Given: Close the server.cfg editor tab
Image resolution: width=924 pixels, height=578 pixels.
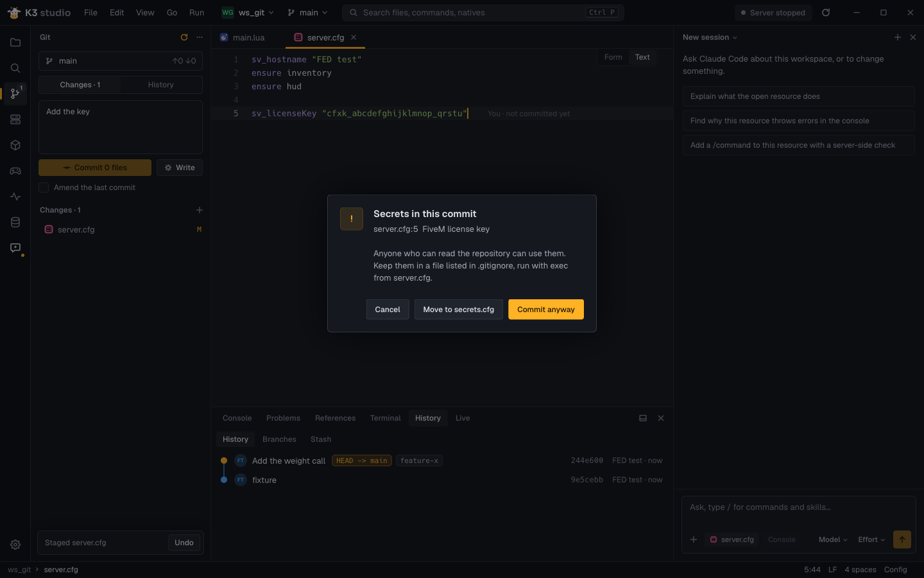Looking at the screenshot, I should (x=354, y=37).
